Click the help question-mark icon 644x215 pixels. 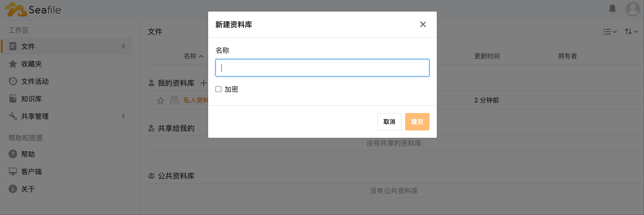(x=13, y=154)
